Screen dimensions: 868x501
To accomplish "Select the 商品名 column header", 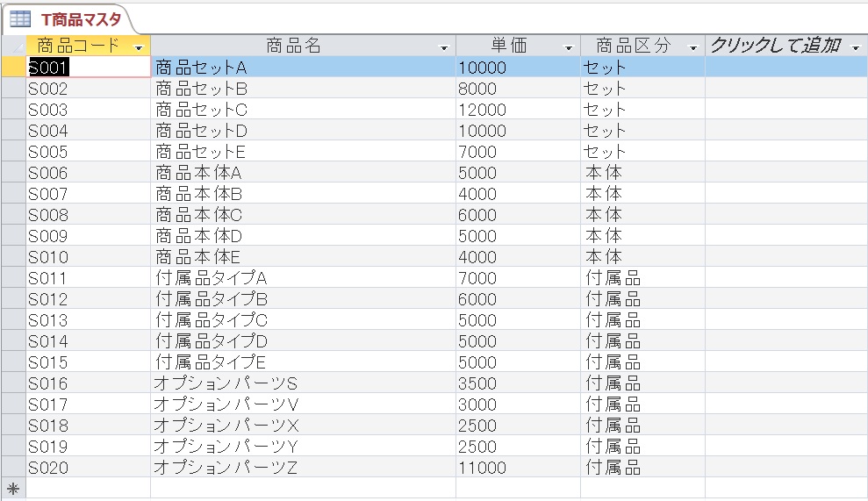I will click(294, 47).
